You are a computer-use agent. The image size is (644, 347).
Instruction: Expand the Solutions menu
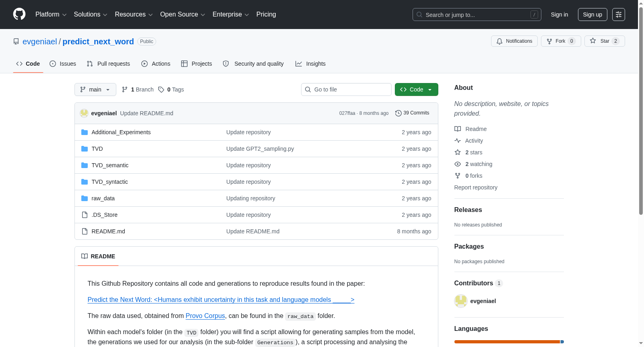(x=91, y=15)
